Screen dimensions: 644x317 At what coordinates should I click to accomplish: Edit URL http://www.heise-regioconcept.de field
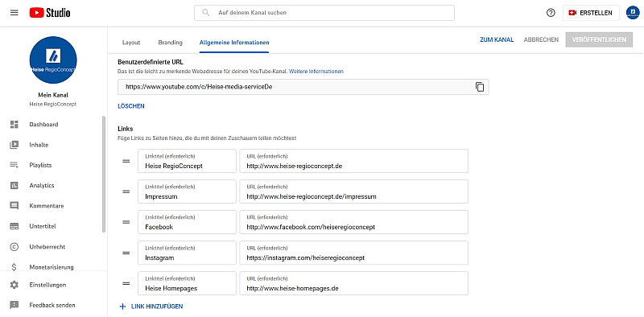click(353, 161)
